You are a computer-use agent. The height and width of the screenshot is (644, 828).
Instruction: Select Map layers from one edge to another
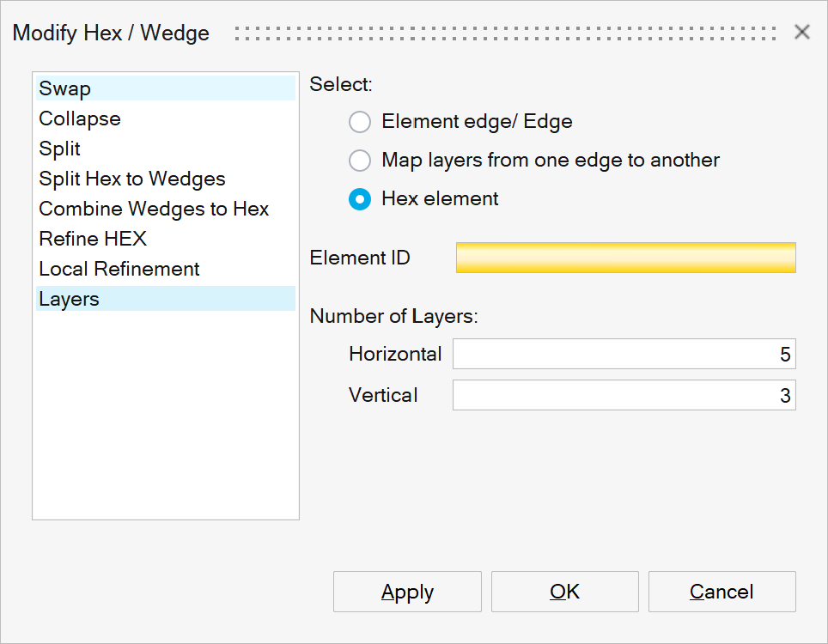click(359, 161)
